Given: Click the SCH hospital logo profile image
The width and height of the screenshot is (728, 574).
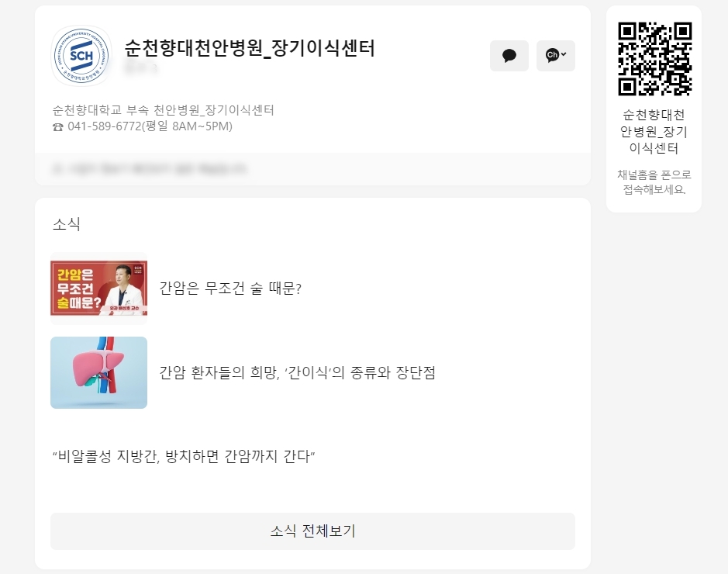Looking at the screenshot, I should [x=81, y=56].
